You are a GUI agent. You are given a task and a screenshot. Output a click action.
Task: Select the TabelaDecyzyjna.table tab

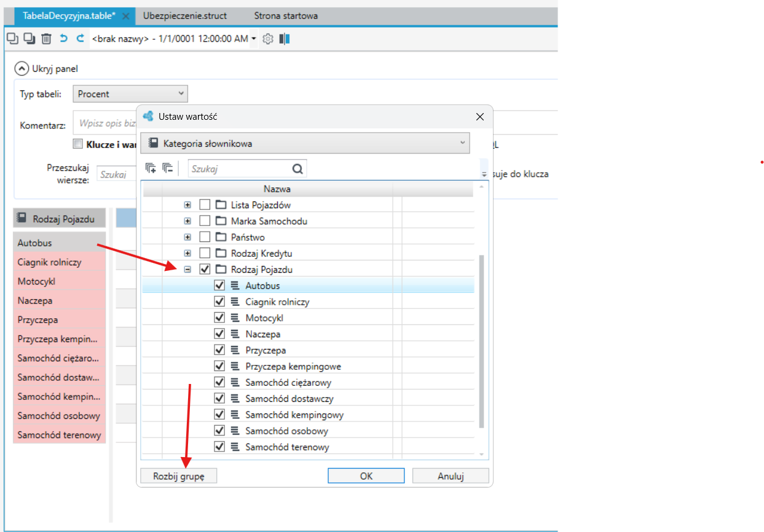click(x=69, y=16)
